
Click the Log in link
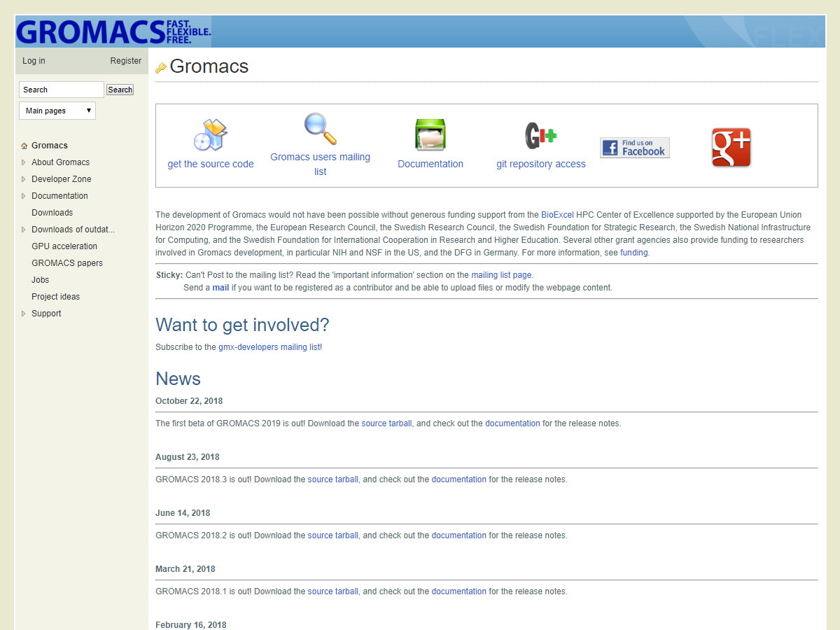pyautogui.click(x=34, y=61)
